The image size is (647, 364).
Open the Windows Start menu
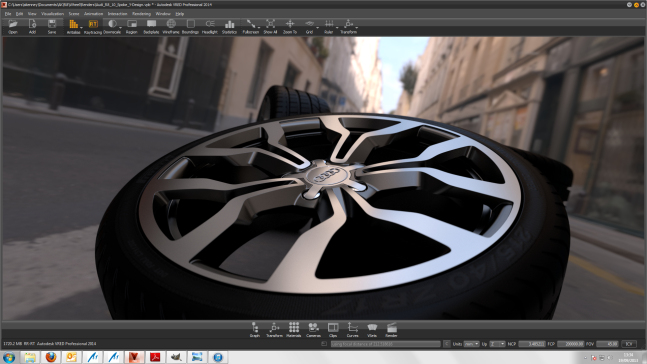pos(9,357)
